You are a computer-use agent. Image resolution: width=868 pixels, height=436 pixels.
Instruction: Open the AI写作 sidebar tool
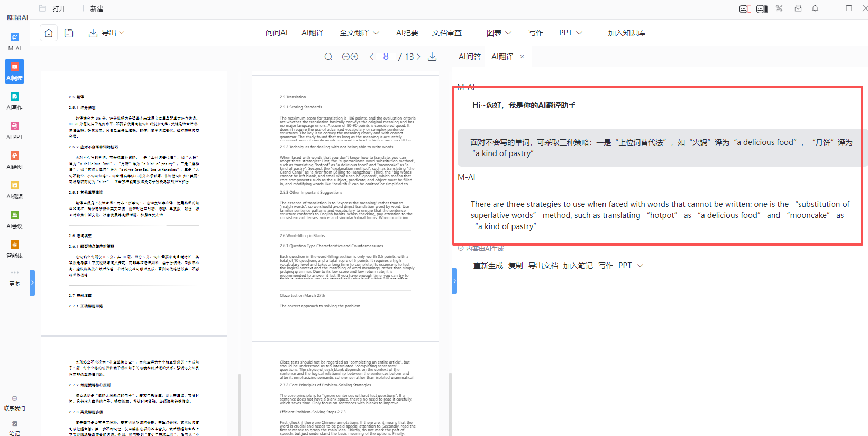click(x=14, y=101)
